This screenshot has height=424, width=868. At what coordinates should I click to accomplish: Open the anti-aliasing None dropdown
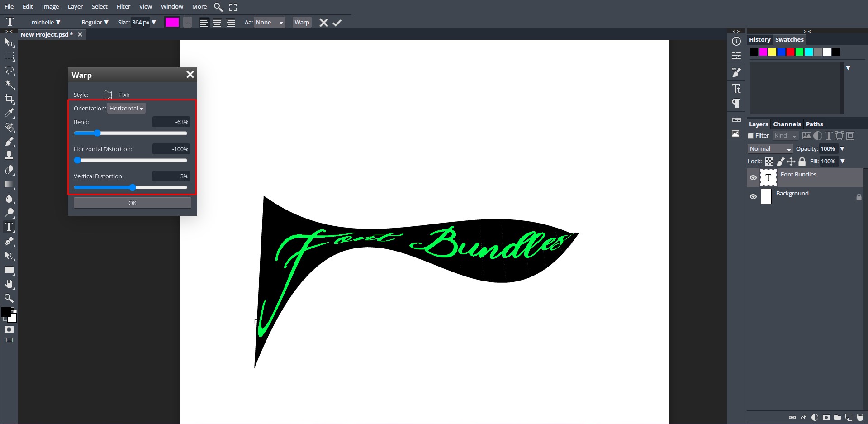pyautogui.click(x=270, y=22)
